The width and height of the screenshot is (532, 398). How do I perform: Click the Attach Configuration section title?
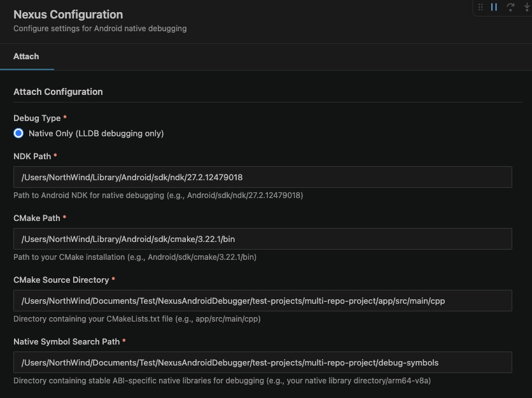58,92
